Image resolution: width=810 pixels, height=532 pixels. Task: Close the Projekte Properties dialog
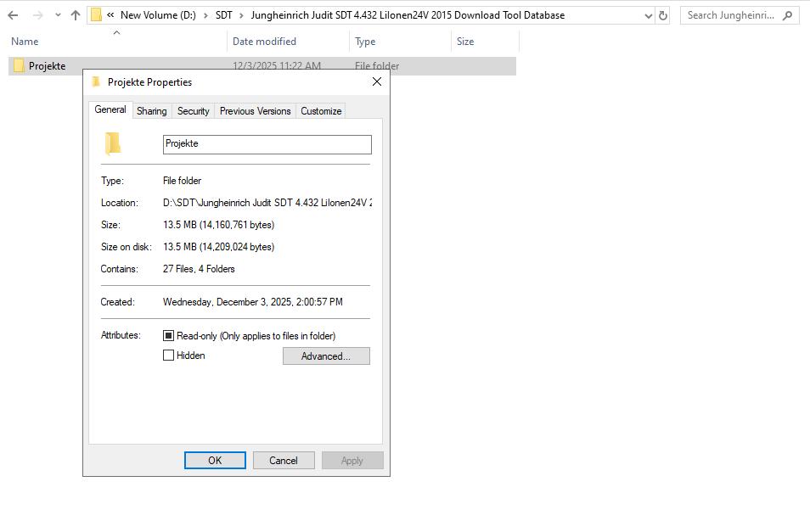377,81
